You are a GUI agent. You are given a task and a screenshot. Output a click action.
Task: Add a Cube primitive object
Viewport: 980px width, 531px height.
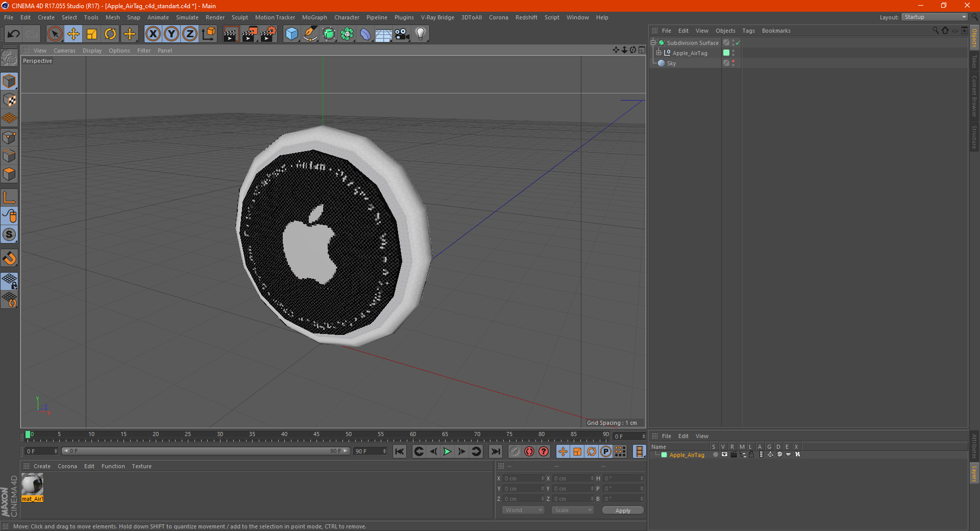click(291, 34)
